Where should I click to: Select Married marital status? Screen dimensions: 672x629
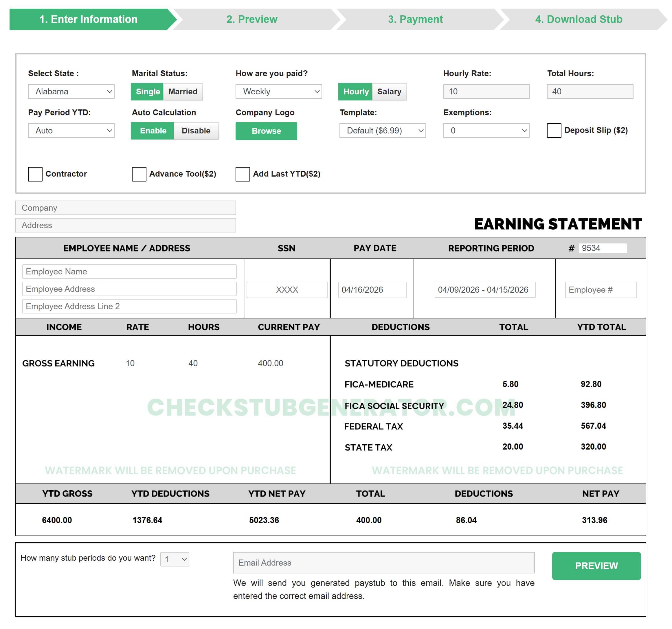pyautogui.click(x=183, y=92)
